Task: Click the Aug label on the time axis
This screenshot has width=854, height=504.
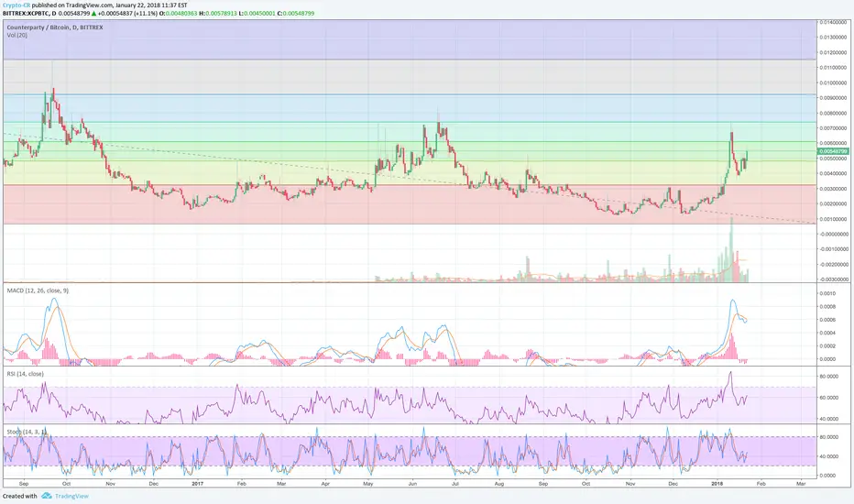Action: pyautogui.click(x=498, y=483)
